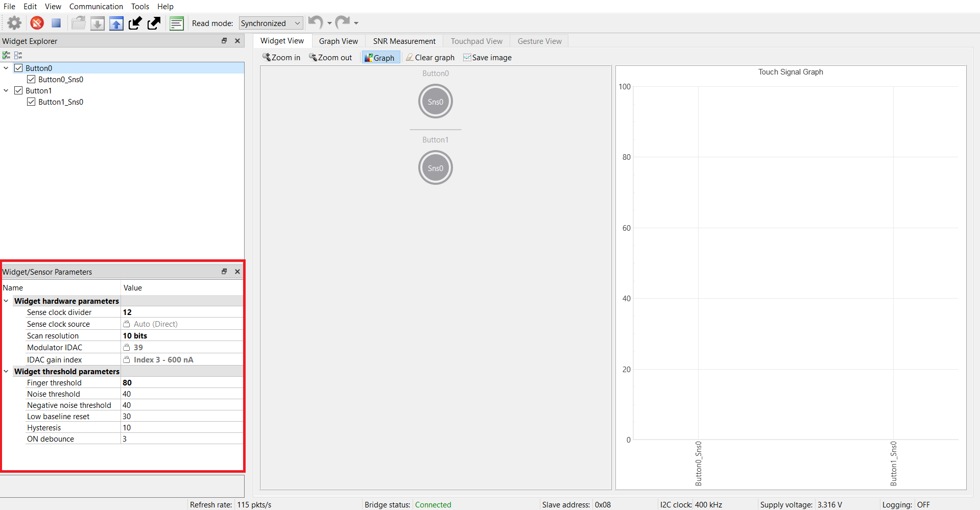Edit the Scan resolution value 10 bits
This screenshot has height=510, width=980.
point(181,335)
